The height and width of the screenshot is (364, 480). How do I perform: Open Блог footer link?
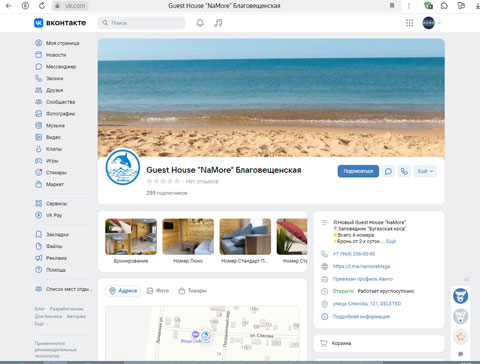(x=39, y=309)
